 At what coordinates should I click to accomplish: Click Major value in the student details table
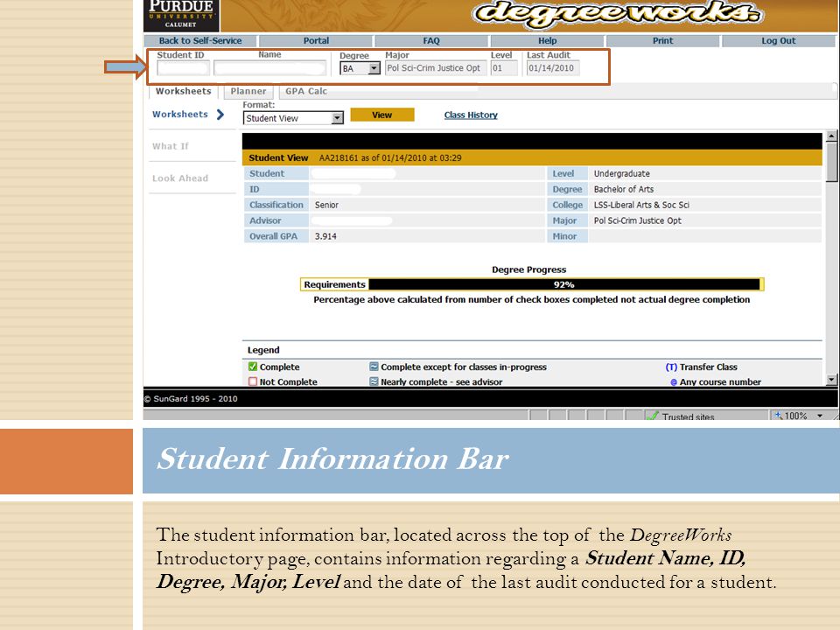point(638,220)
